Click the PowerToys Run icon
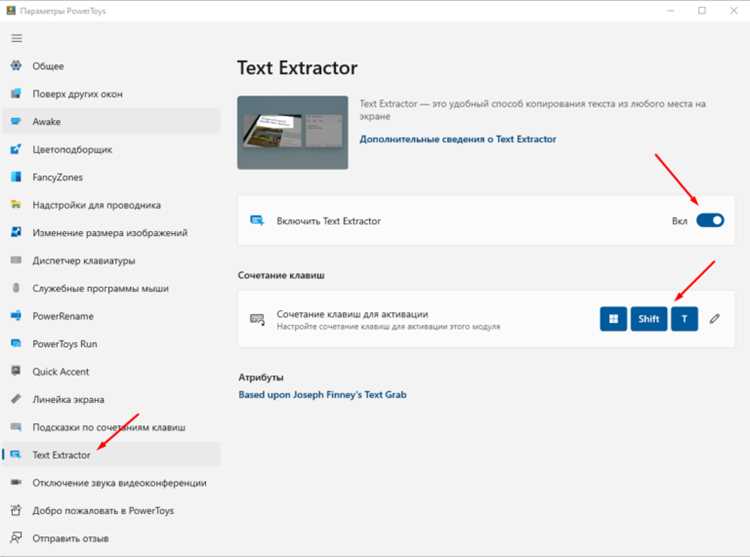The width and height of the screenshot is (750, 557). pyautogui.click(x=16, y=343)
